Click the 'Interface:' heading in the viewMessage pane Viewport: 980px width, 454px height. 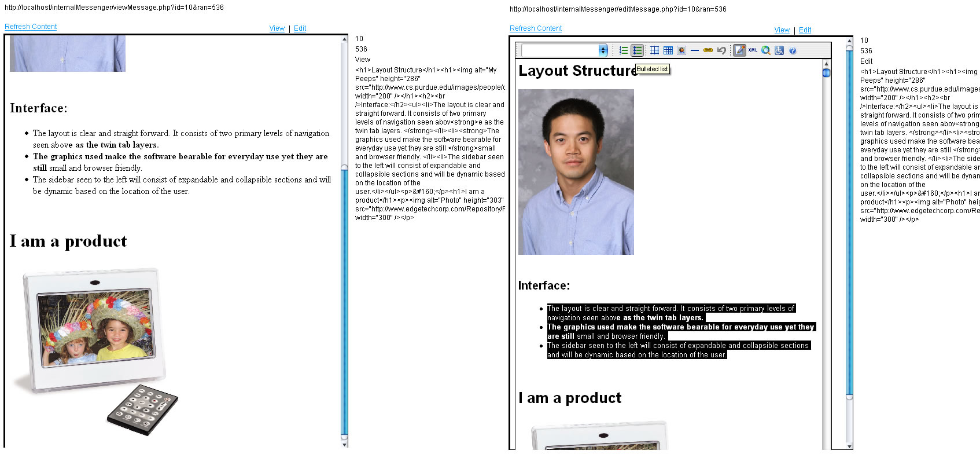click(38, 108)
